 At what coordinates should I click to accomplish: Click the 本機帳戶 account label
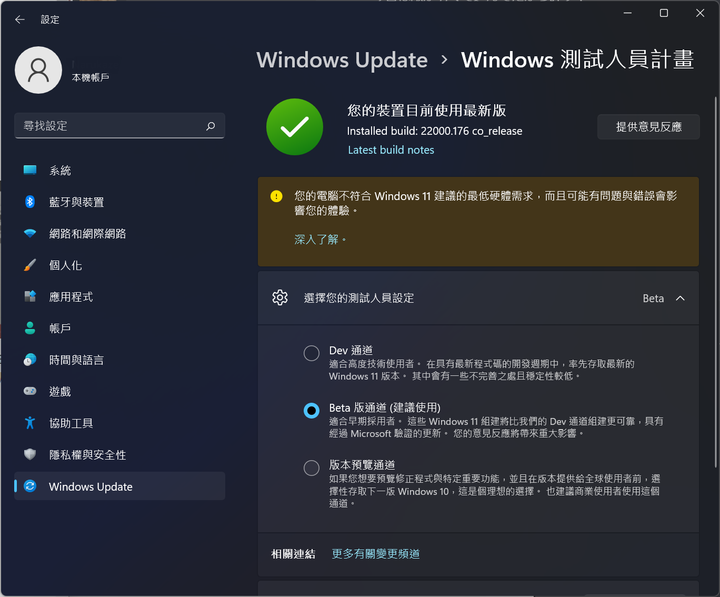[90, 78]
